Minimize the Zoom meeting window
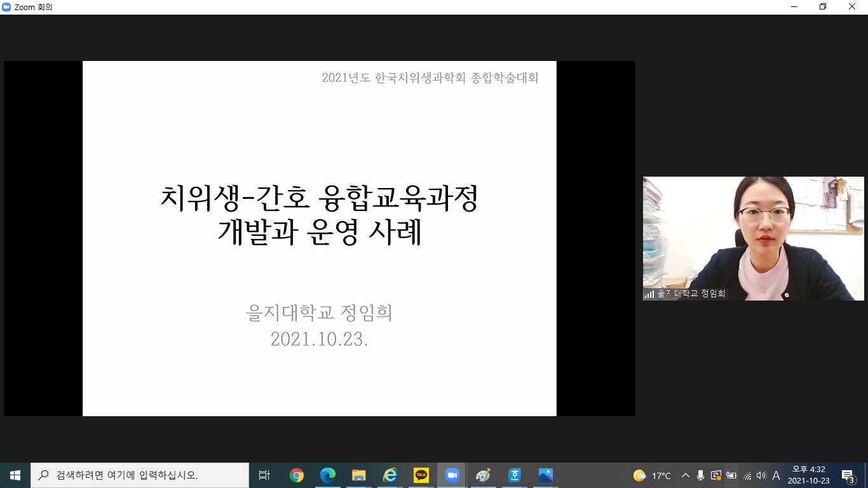868x488 pixels. (x=794, y=7)
